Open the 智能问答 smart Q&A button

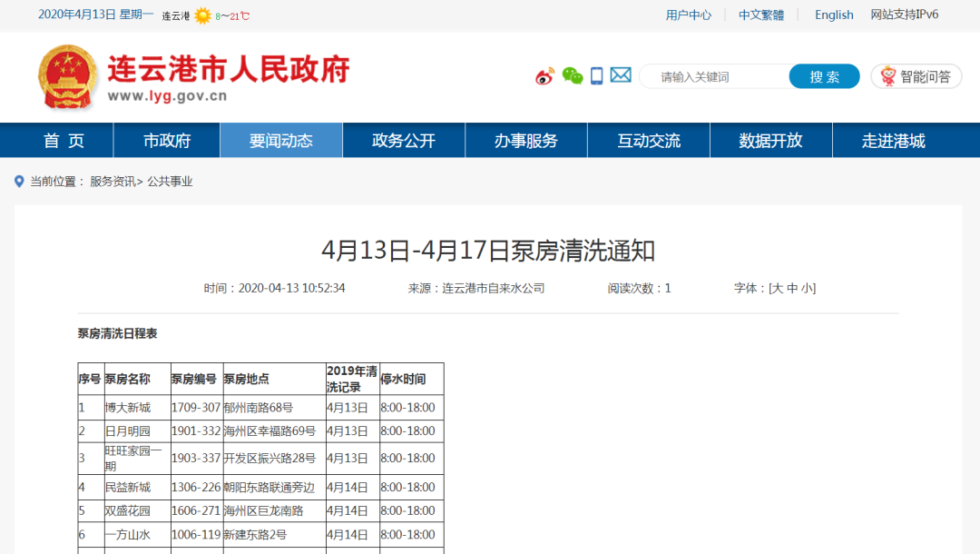point(916,76)
